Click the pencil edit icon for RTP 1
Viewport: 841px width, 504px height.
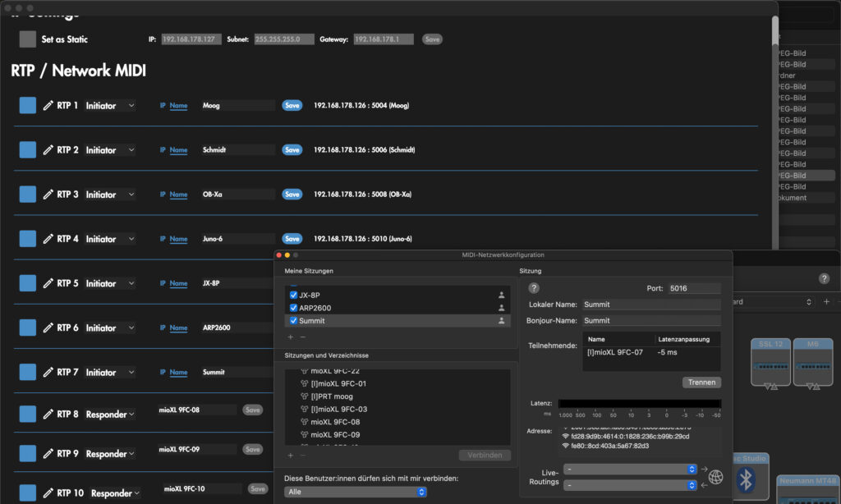coord(48,106)
